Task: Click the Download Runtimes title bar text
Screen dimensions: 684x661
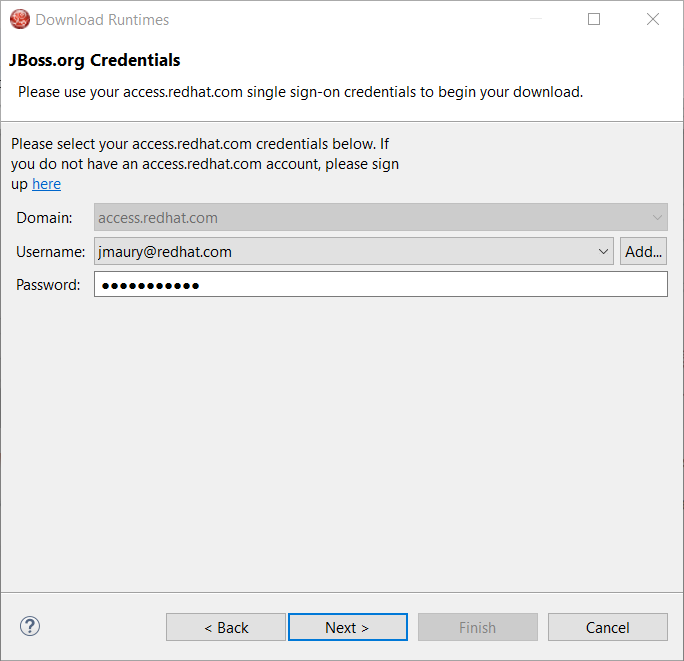Action: (x=102, y=19)
